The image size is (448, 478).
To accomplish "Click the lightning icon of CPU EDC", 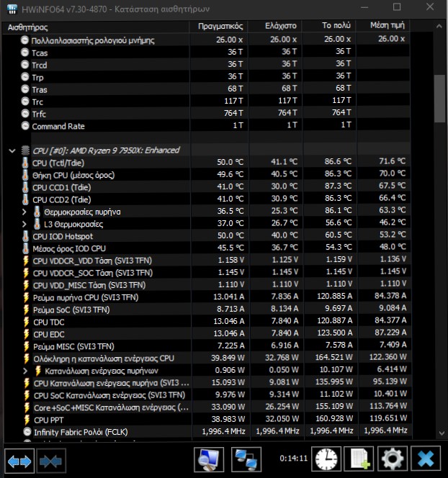I will coord(26,334).
